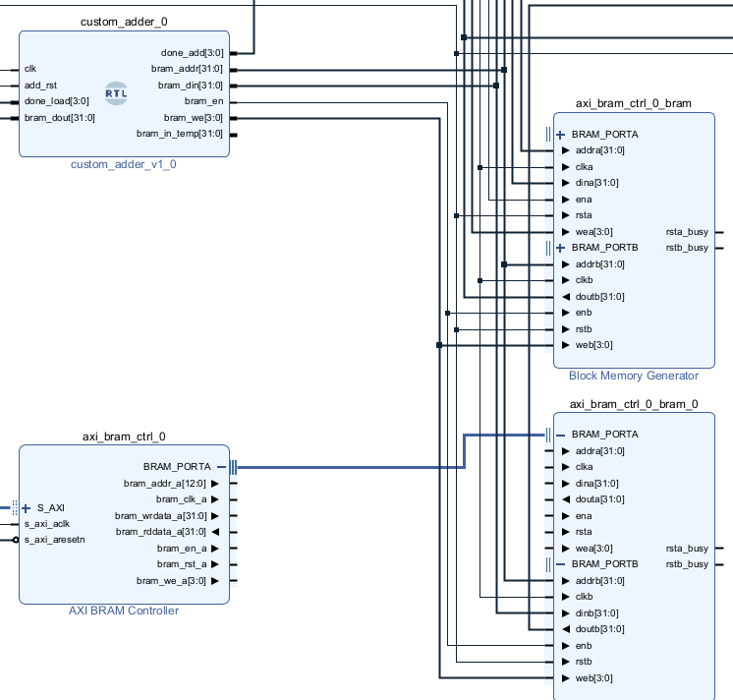Select addra[31:0] pin on axi_bram_ctrl_0_bram
The height and width of the screenshot is (700, 733).
click(599, 150)
